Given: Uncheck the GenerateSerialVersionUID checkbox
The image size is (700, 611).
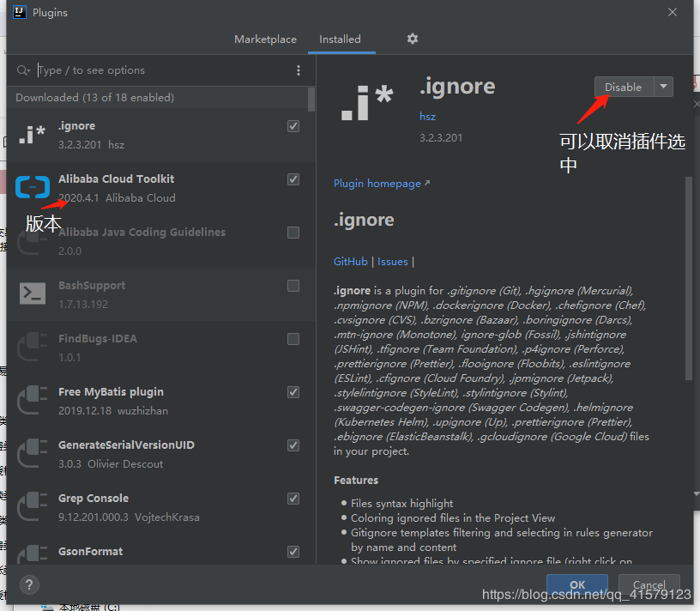Looking at the screenshot, I should pyautogui.click(x=293, y=445).
